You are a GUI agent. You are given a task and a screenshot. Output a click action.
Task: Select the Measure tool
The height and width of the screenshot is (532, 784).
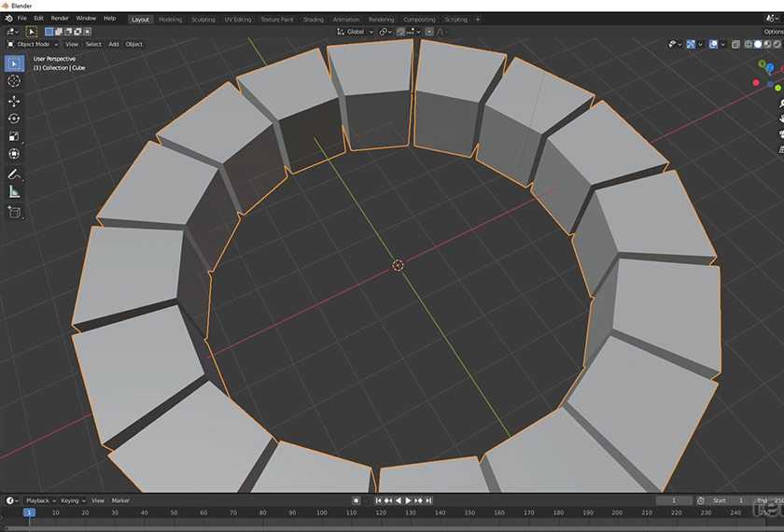(14, 192)
